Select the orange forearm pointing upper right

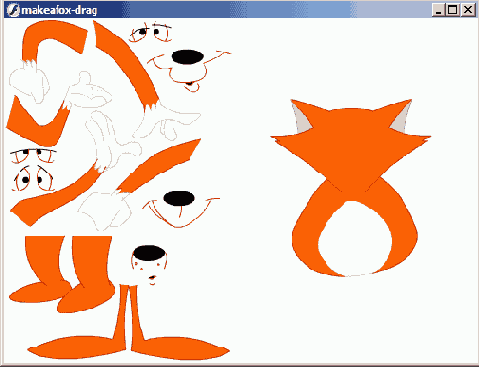coord(159,166)
